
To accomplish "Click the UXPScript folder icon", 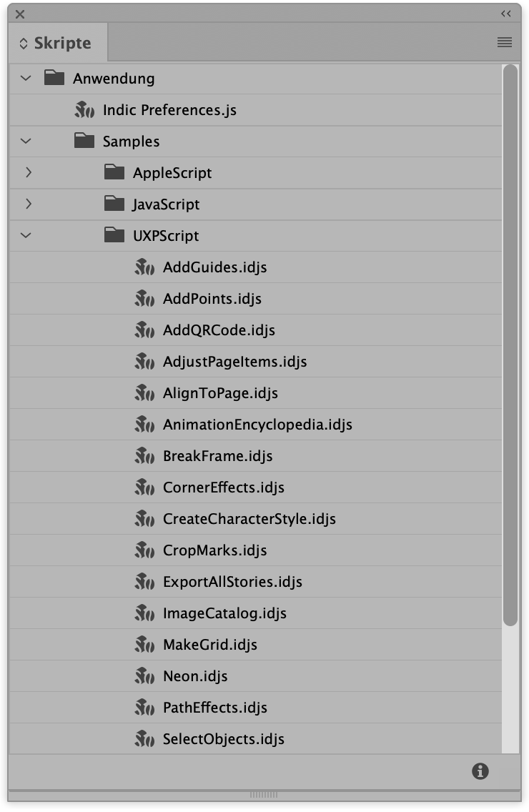I will pos(114,235).
